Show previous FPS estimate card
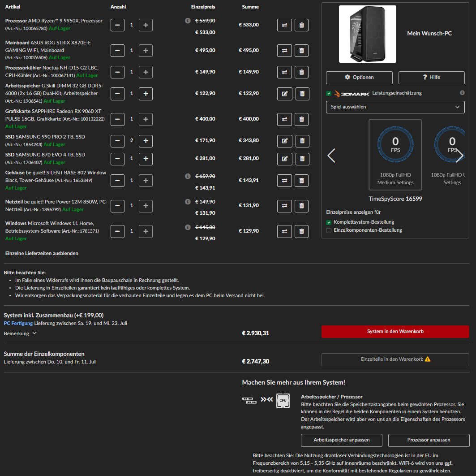This screenshot has height=476, width=476. [331, 156]
